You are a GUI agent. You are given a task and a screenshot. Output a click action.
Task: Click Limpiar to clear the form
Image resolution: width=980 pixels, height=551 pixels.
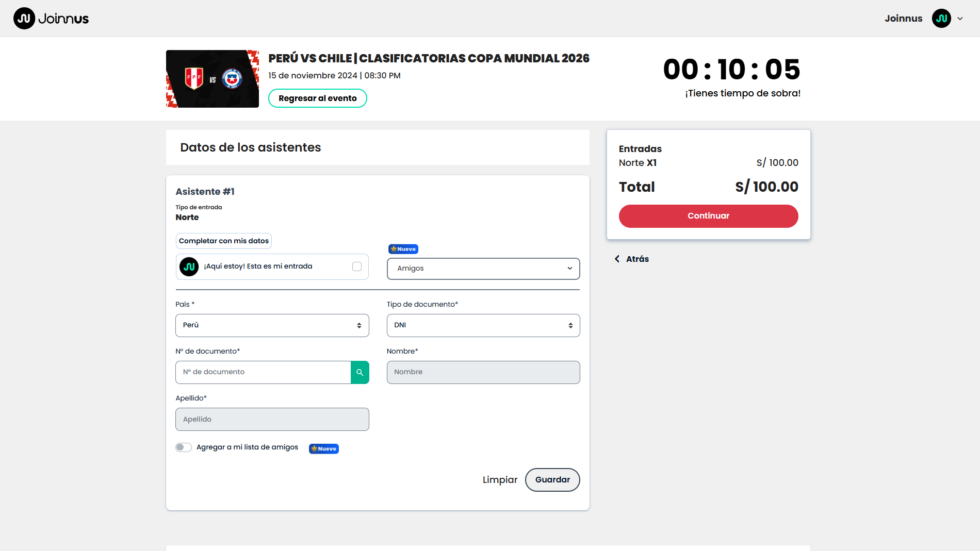[x=499, y=480]
